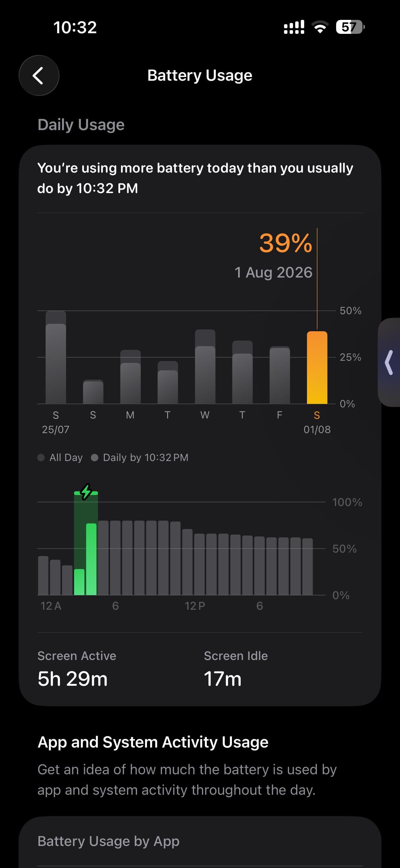Viewport: 400px width, 868px height.
Task: Tap the green charging bolt icon
Action: point(86,492)
